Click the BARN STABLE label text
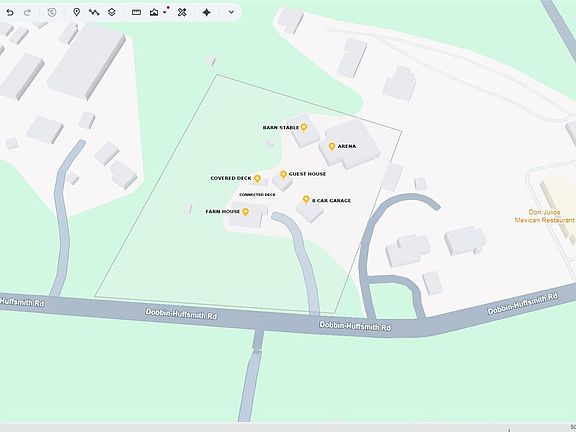The height and width of the screenshot is (432, 576). pos(281,127)
